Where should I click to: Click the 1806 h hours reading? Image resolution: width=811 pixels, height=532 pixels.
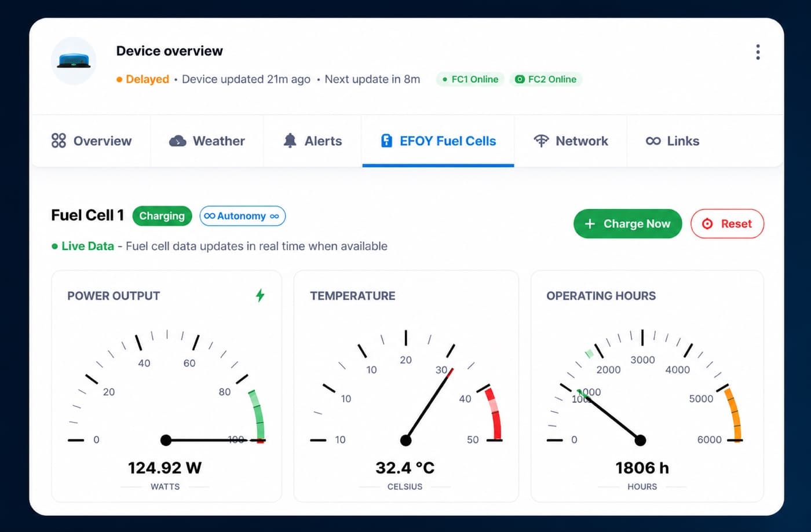click(x=642, y=468)
